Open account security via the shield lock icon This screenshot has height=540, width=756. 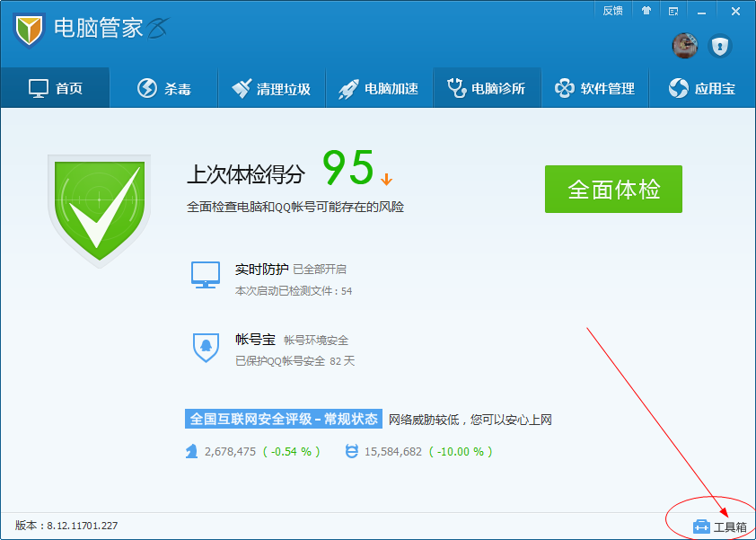[x=720, y=47]
